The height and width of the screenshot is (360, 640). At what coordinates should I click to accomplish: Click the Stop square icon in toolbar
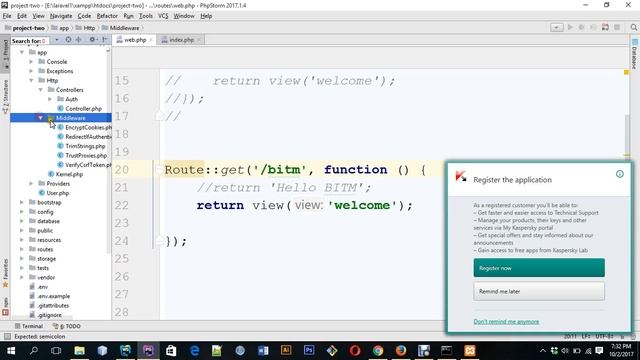click(617, 27)
